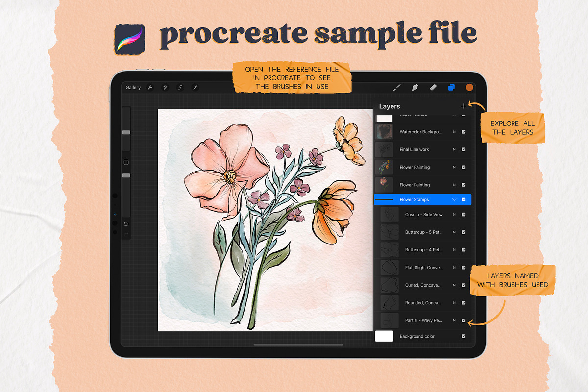The height and width of the screenshot is (392, 588).
Task: Select the Selection S-shaped tool
Action: (180, 88)
